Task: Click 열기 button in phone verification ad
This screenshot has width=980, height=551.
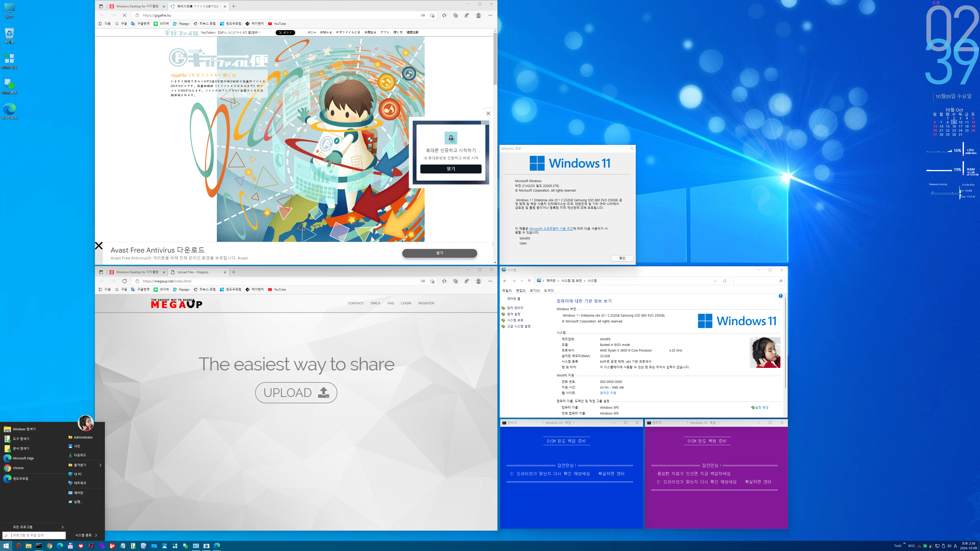Action: [x=451, y=169]
